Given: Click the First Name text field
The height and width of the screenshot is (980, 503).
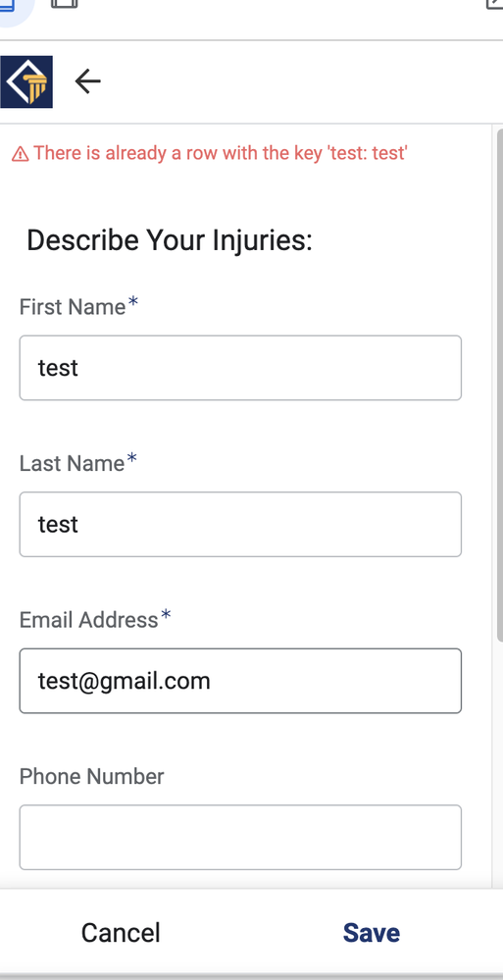Looking at the screenshot, I should [x=240, y=368].
